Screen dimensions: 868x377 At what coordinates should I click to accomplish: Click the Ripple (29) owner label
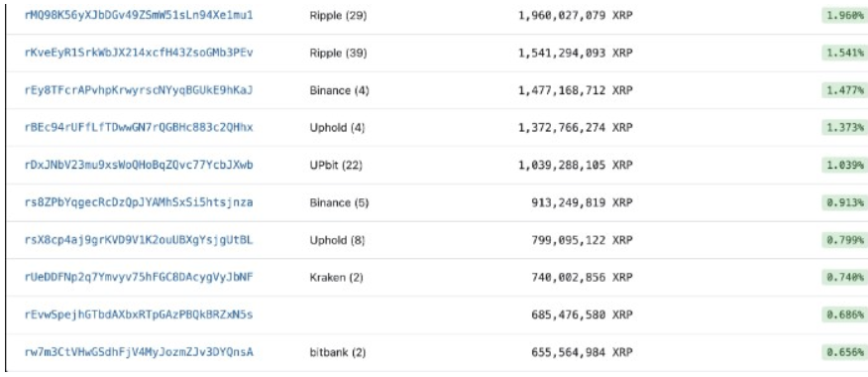pos(338,16)
